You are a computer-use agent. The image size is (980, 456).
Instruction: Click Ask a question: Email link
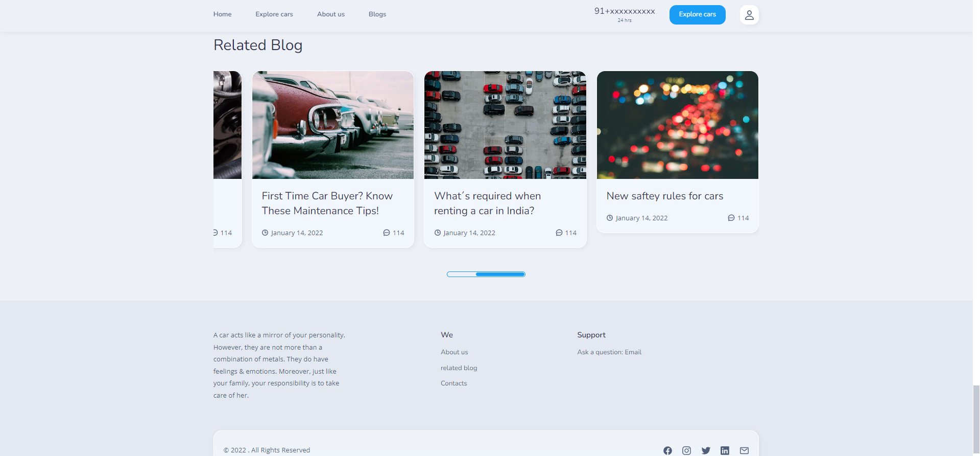pos(609,352)
